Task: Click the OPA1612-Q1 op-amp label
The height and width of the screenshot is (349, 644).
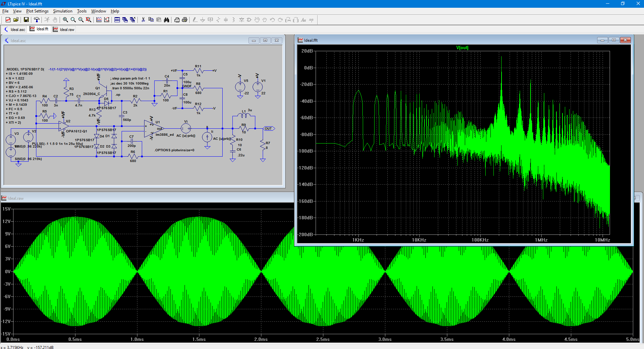Action: click(x=76, y=131)
